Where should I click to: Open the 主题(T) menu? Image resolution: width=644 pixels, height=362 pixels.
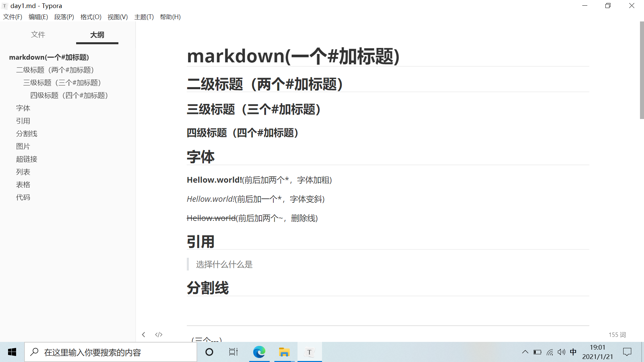144,17
